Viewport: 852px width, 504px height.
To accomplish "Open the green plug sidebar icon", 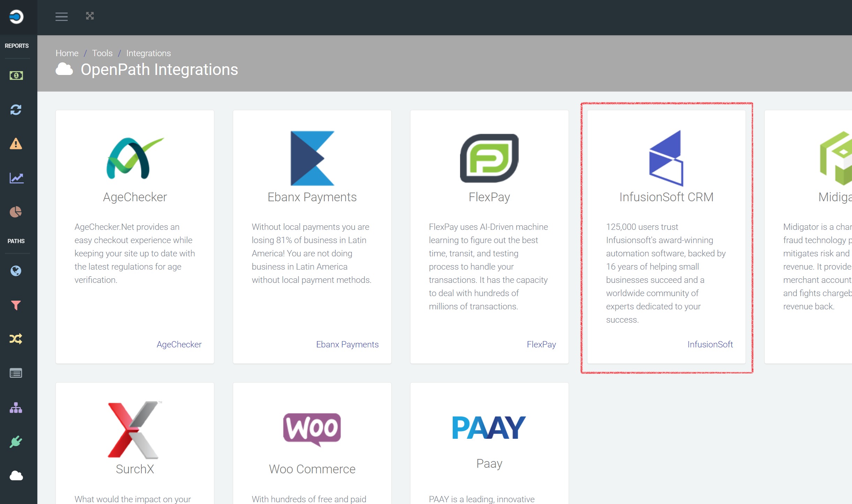I will (16, 442).
